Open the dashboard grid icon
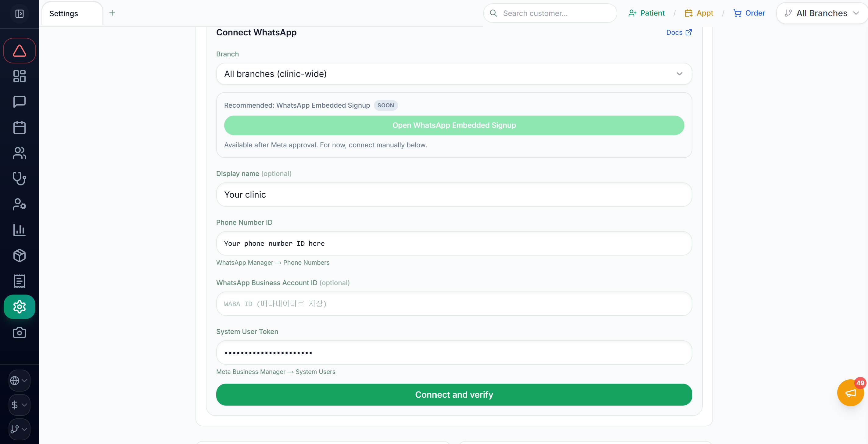This screenshot has width=868, height=444. click(x=20, y=76)
